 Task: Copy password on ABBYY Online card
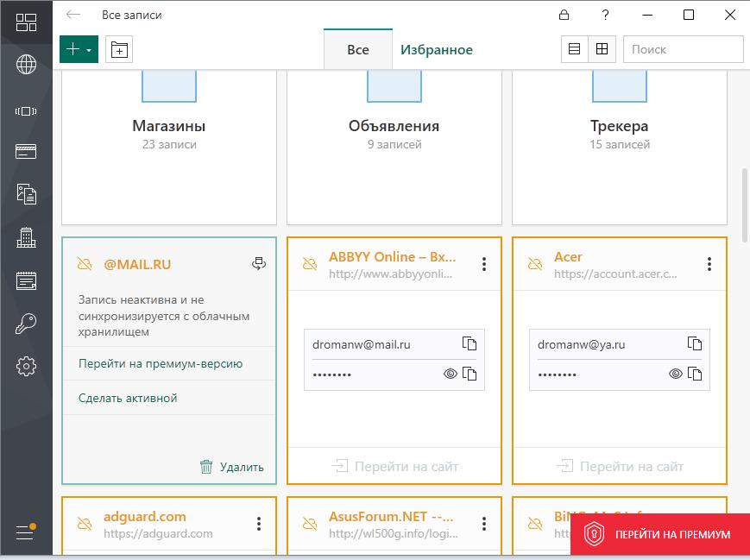[x=470, y=374]
